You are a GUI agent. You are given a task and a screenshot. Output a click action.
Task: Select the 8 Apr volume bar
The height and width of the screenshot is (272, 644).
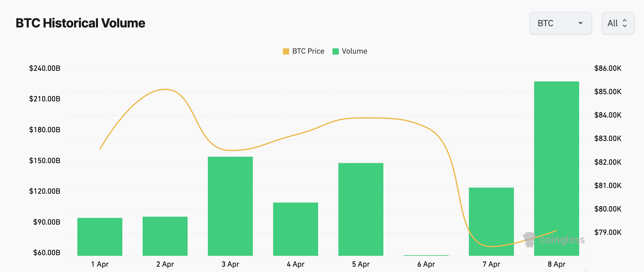(556, 168)
